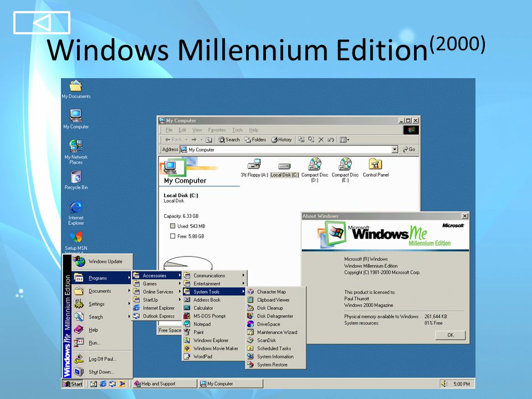The height and width of the screenshot is (399, 532).
Task: Open the Control Panel icon in My Computer
Action: pos(376,168)
